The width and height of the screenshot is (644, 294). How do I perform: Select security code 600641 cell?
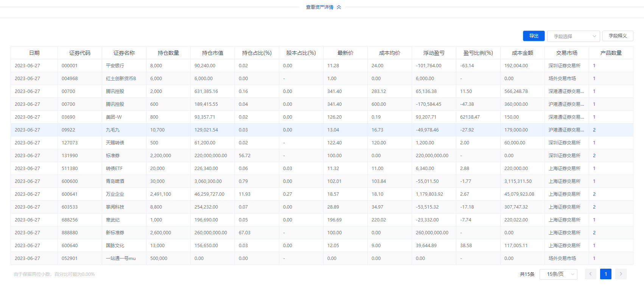point(80,194)
